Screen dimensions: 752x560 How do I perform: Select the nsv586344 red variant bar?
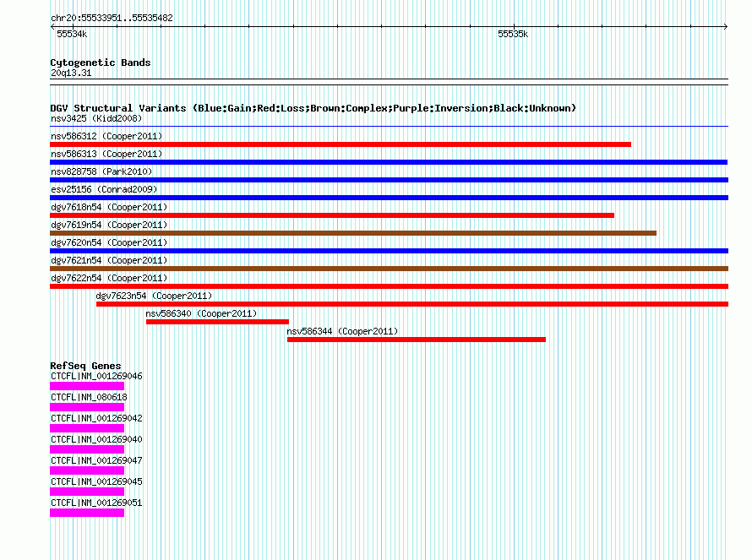417,340
